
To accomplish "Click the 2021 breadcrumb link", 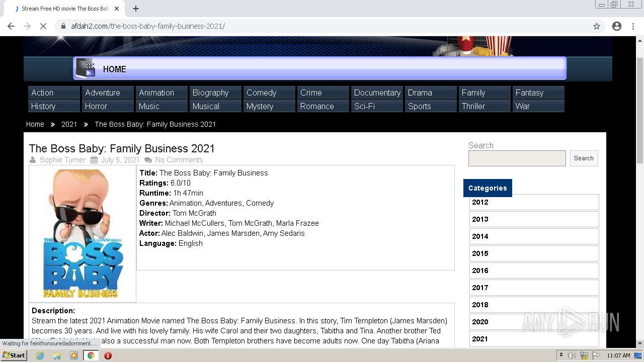I will pos(69,124).
